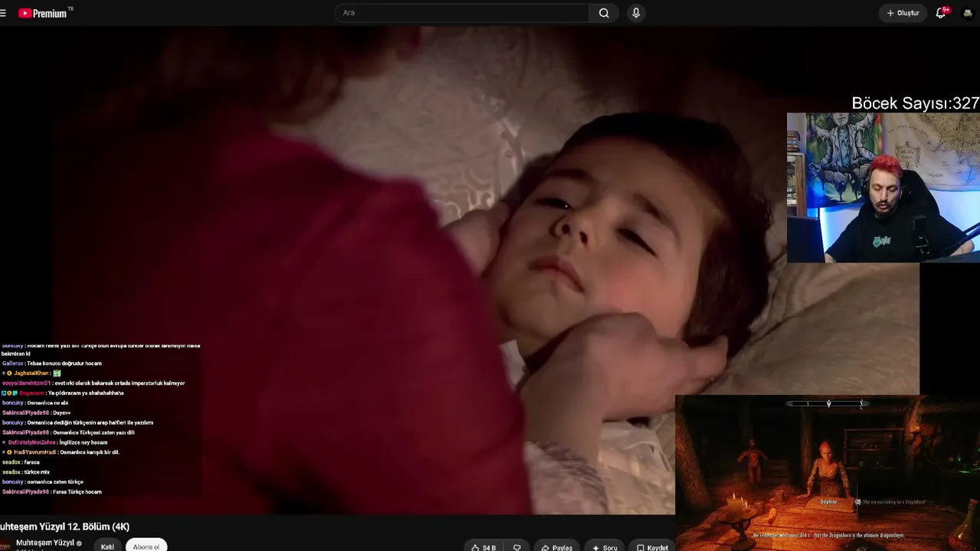Click chat message "Tebaa konusu doğrudur hocam"

64,364
